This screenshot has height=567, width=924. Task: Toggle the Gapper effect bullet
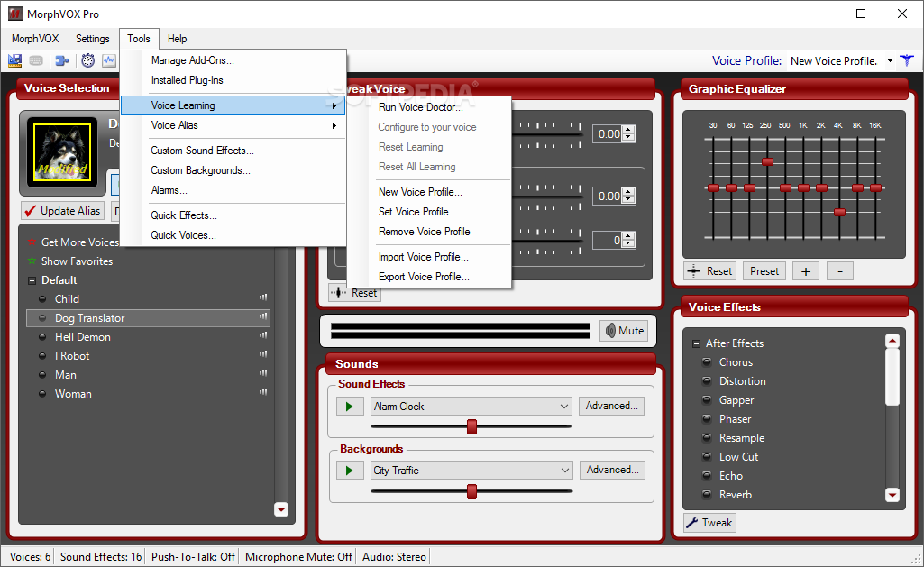pos(707,399)
